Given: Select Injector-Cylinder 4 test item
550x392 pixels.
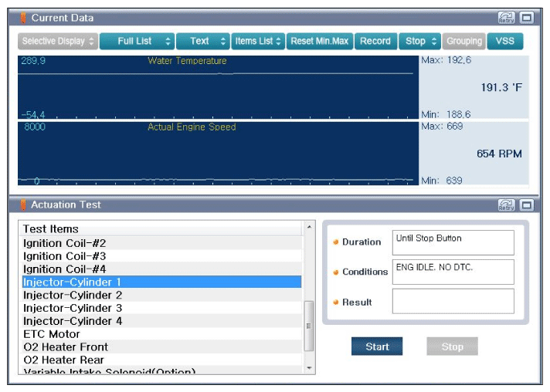Looking at the screenshot, I should pos(161,321).
